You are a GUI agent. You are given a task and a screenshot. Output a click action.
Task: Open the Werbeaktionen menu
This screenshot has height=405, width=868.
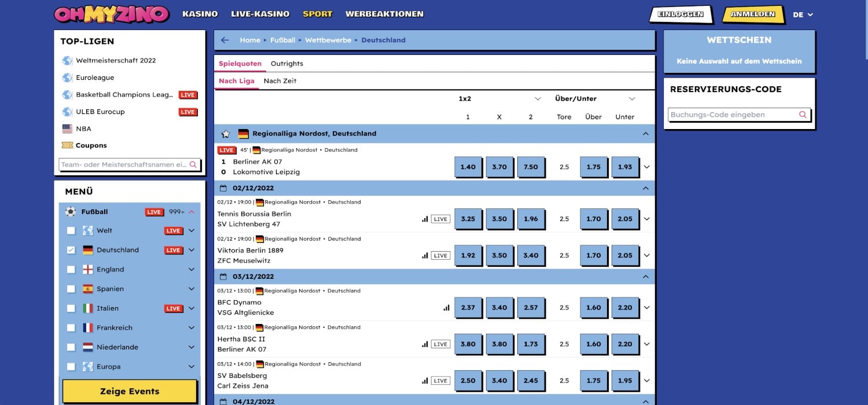coord(384,14)
